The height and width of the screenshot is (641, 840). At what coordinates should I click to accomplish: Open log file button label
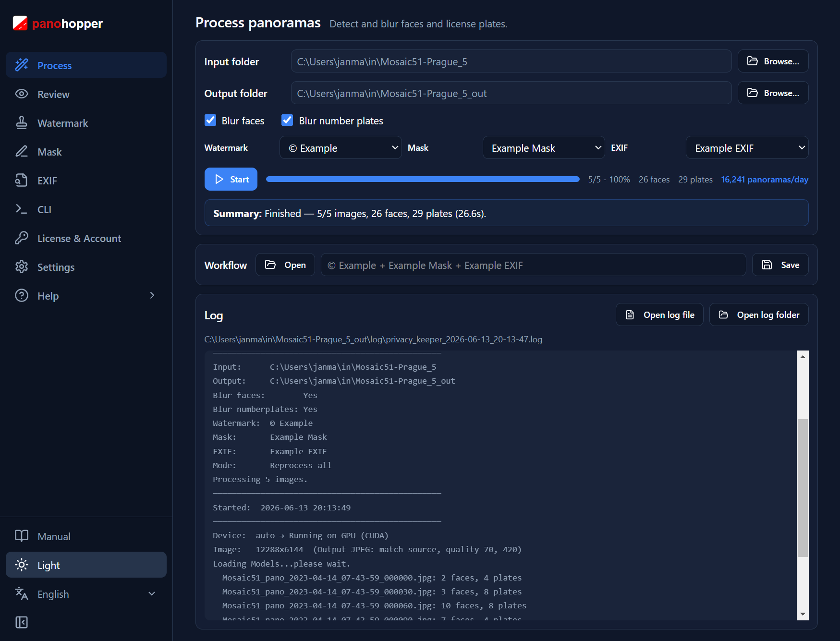[669, 314]
